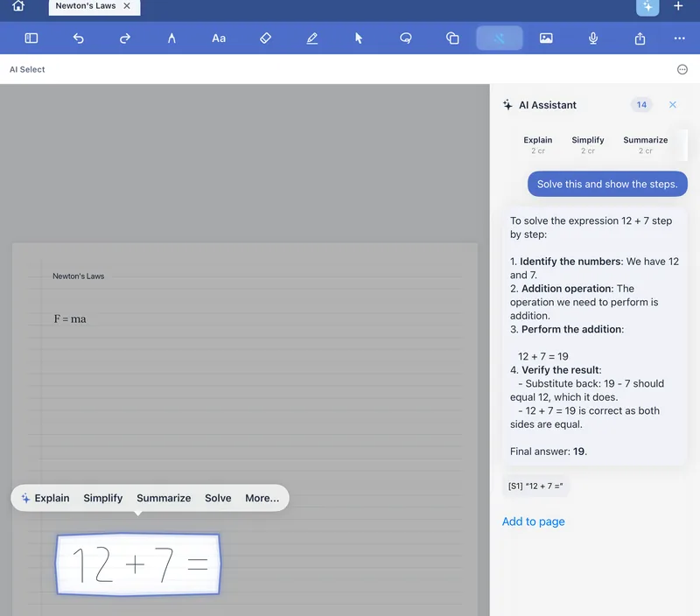700x616 pixels.
Task: Click the 'Addition operation' step text
Action: tap(567, 289)
